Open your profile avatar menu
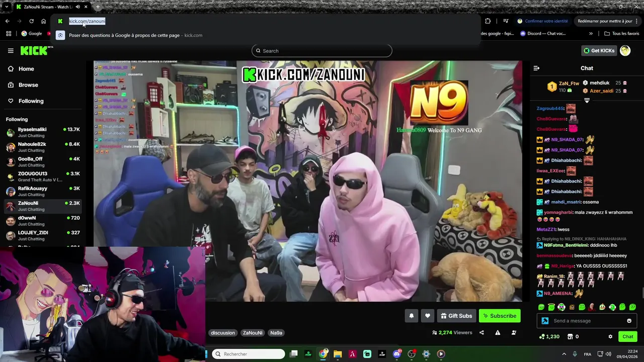 pos(625,50)
